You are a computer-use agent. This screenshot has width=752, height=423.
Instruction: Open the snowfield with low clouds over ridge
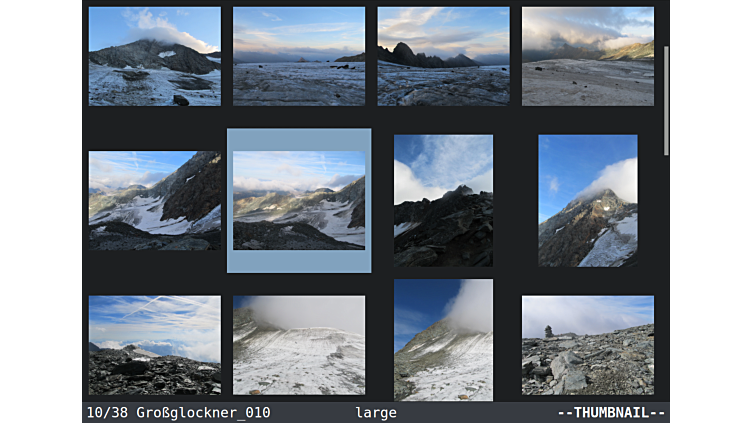click(x=587, y=56)
